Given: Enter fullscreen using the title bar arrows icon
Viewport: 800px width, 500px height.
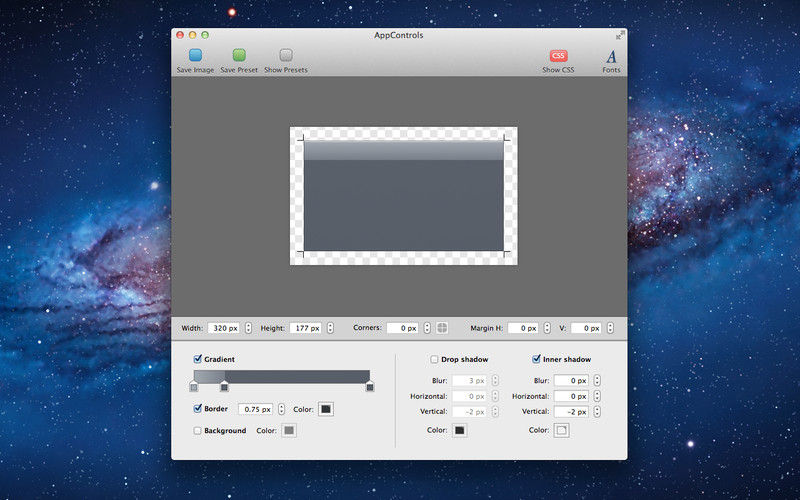Looking at the screenshot, I should click(x=619, y=35).
